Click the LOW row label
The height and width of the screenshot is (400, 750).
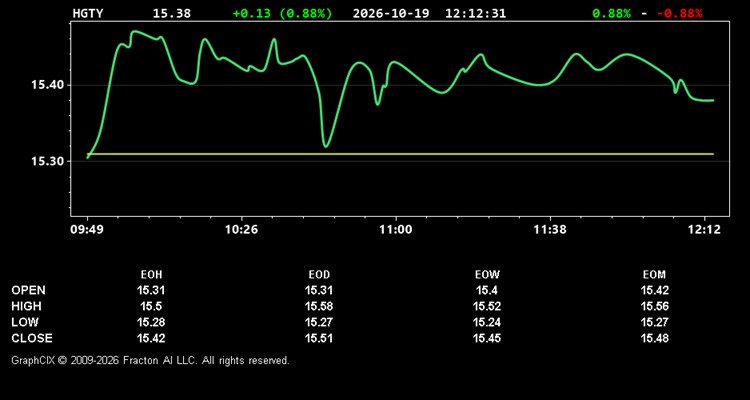(25, 322)
